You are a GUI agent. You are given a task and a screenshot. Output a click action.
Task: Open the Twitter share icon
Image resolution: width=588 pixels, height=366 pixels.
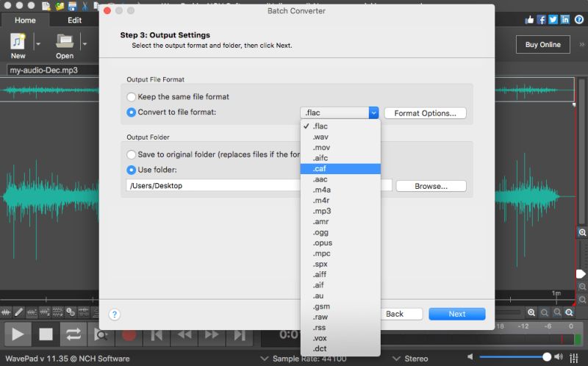553,20
